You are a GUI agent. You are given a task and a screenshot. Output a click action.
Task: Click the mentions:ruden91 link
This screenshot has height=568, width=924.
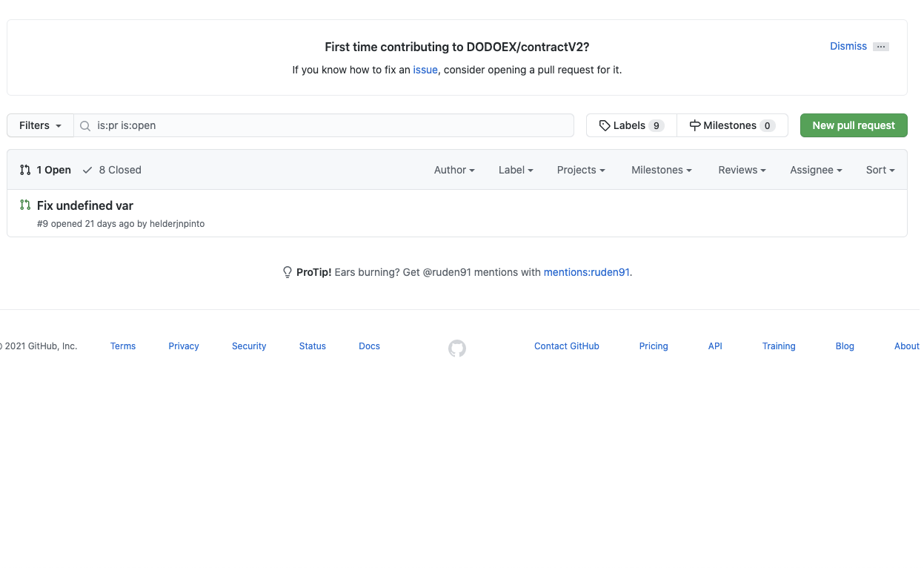click(x=587, y=272)
